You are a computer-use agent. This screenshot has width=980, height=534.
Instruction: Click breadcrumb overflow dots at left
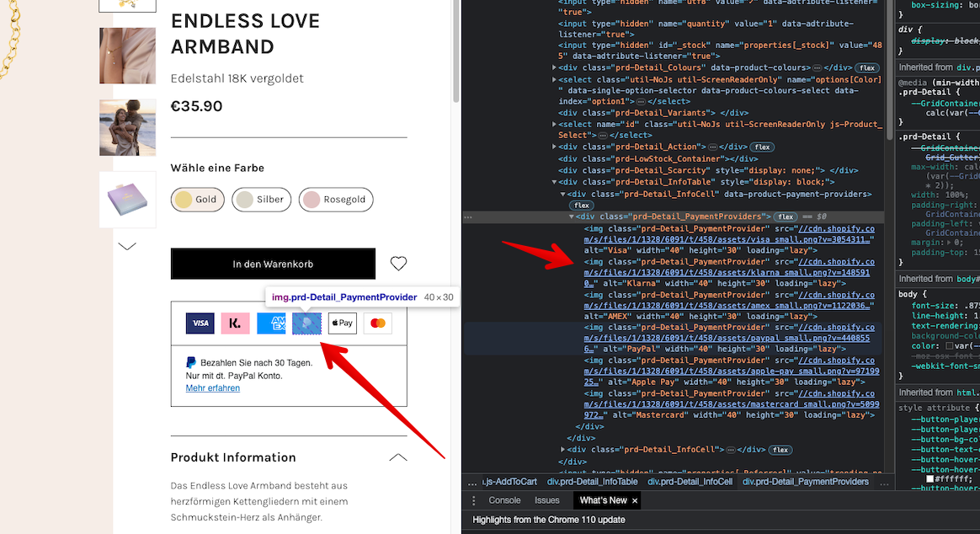tap(472, 482)
